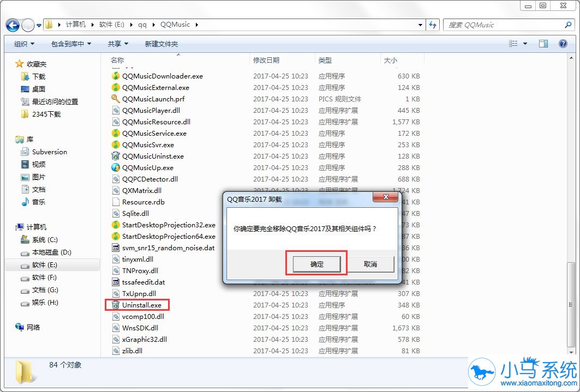Click the change view icon
Viewport: 580px width, 392px height.
[513, 44]
